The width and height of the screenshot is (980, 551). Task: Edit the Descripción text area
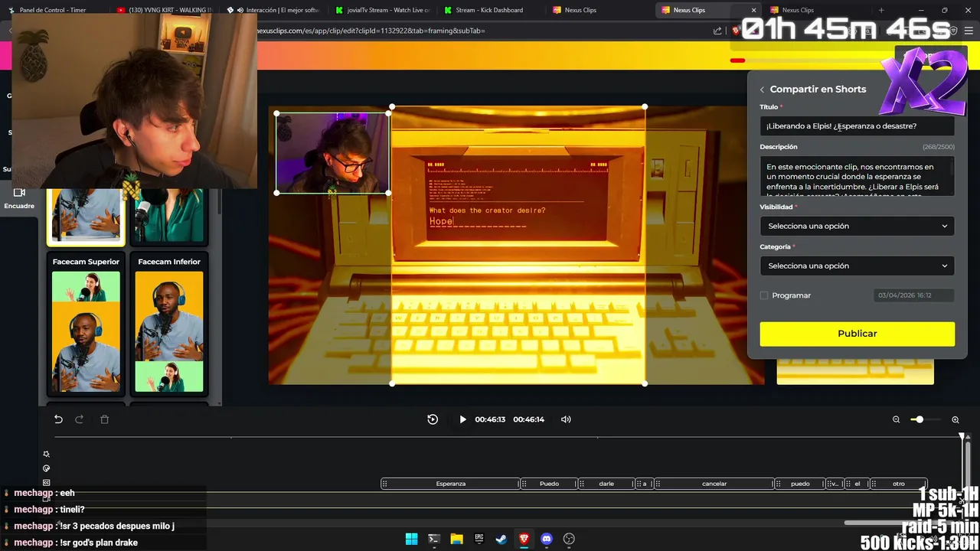pyautogui.click(x=857, y=177)
